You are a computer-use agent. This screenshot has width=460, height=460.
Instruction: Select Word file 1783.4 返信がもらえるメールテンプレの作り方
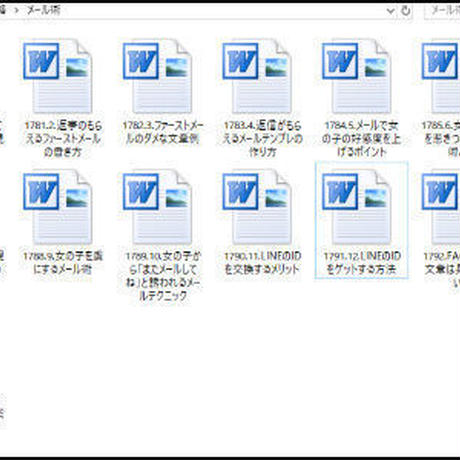(x=262, y=98)
